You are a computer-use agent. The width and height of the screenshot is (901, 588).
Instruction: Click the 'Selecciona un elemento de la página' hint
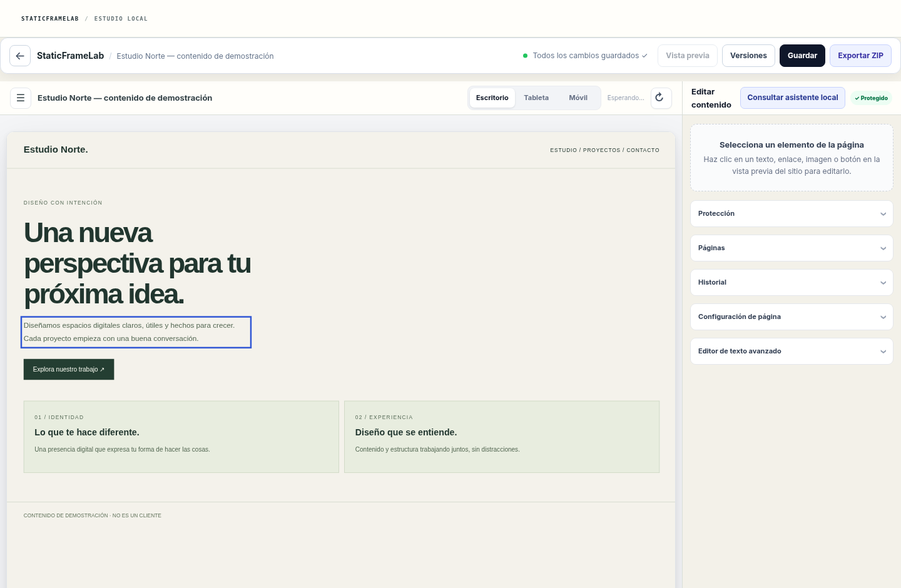coord(792,145)
